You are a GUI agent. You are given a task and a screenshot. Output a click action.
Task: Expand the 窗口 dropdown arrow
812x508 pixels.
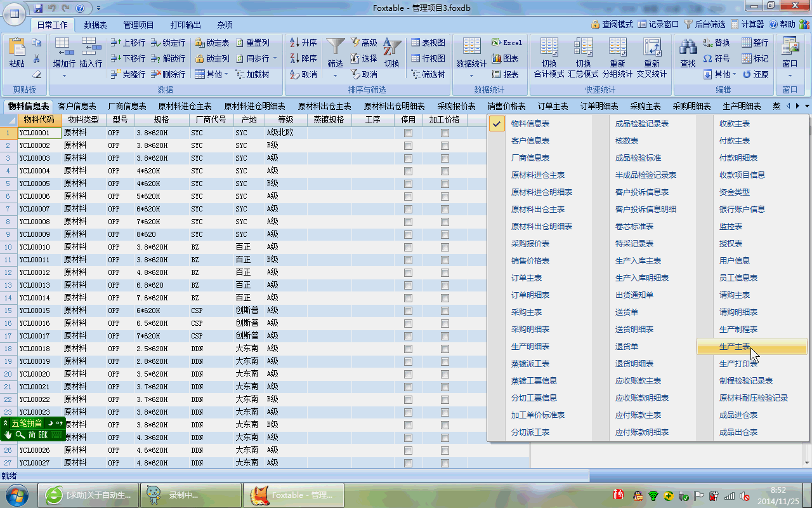pos(790,76)
